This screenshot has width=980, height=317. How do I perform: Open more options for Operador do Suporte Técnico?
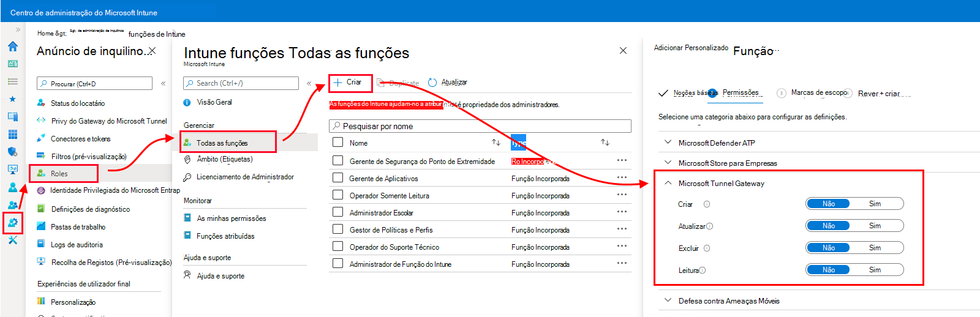pos(622,246)
